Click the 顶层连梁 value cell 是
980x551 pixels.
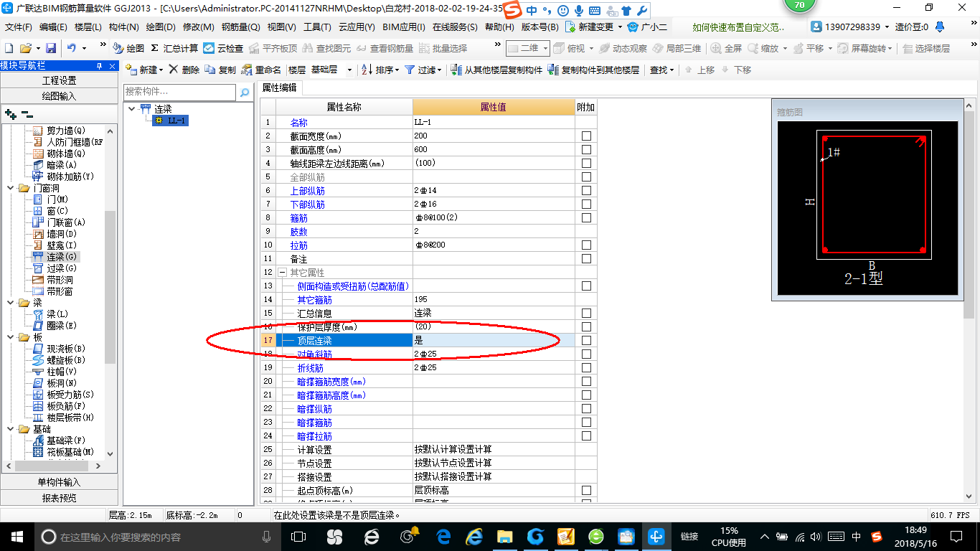click(494, 340)
